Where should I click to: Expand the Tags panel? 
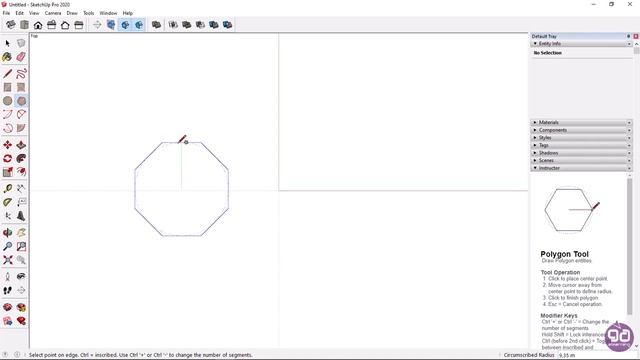[581, 145]
